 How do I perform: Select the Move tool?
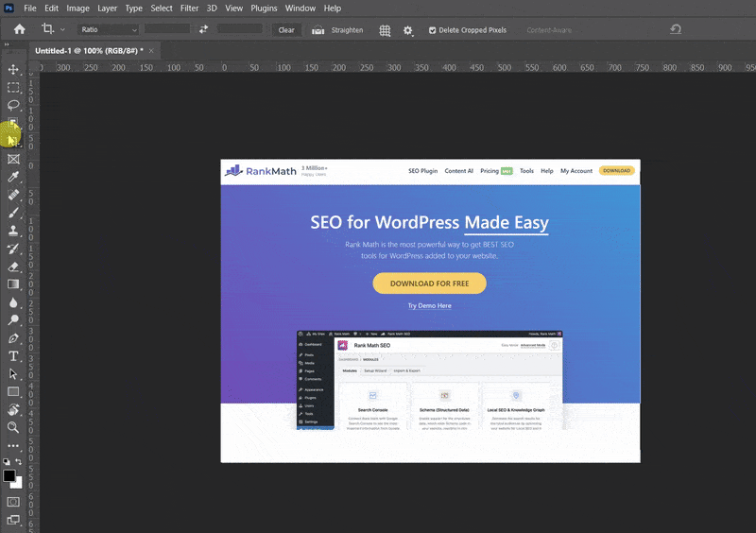13,69
